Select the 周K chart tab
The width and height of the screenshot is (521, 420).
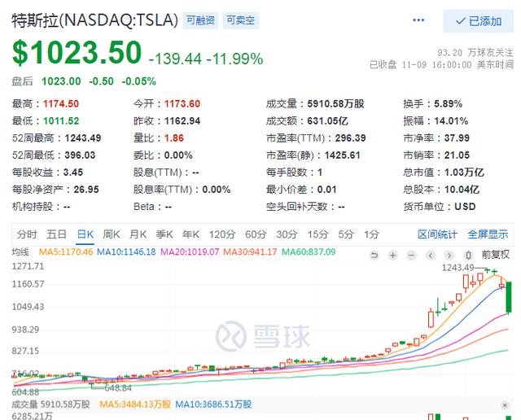tap(112, 234)
